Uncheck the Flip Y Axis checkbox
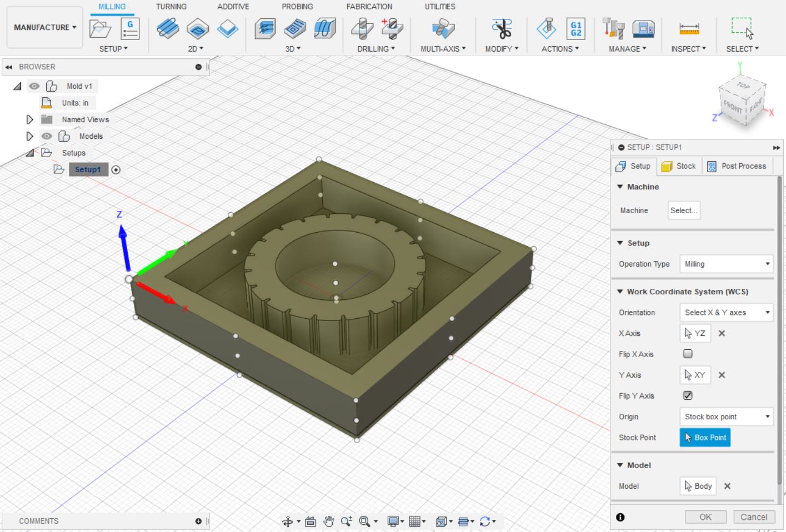This screenshot has height=532, width=786. (x=688, y=395)
